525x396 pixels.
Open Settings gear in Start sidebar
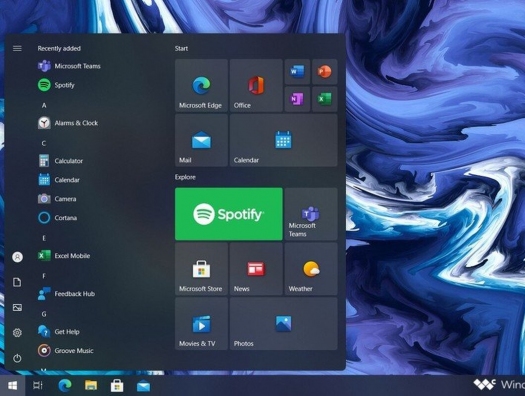(x=17, y=333)
